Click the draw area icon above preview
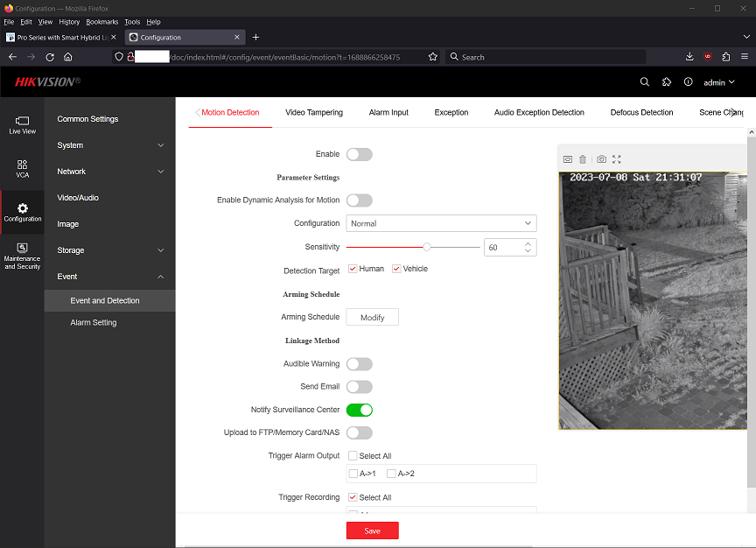The image size is (756, 548). [x=567, y=159]
